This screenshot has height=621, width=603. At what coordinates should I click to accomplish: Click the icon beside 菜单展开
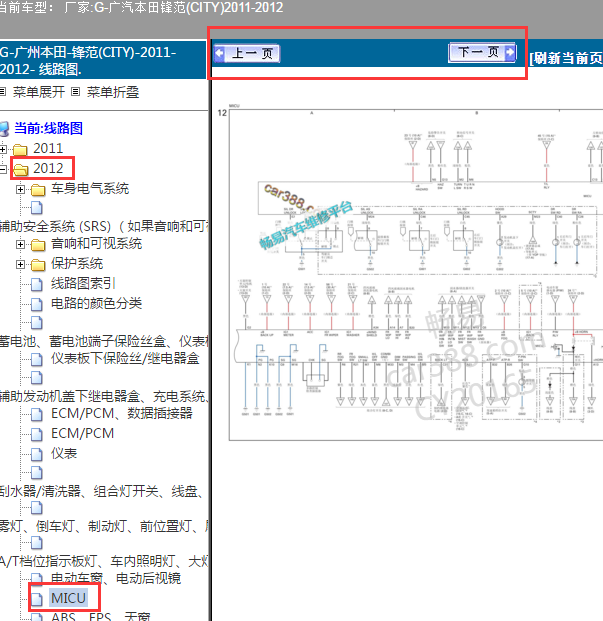coord(3,92)
